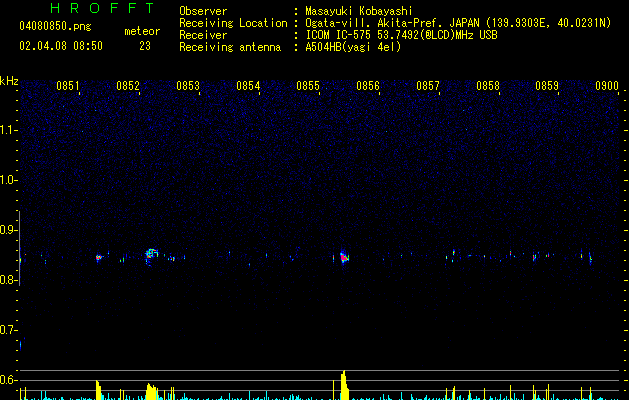Click the meteor count value 23
Viewport: 629px width, 400px height.
[145, 46]
